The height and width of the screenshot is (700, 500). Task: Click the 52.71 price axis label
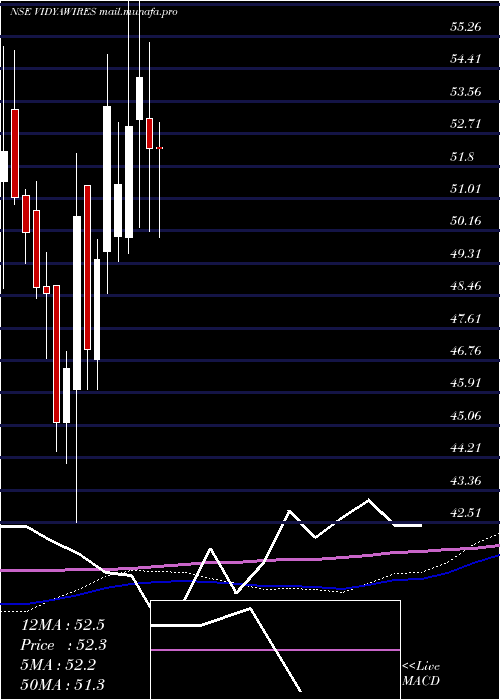point(465,124)
